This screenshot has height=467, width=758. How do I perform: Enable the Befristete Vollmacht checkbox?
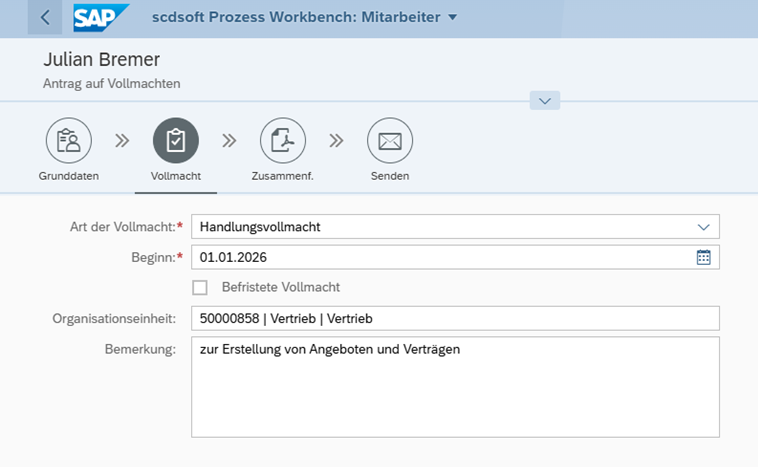[200, 287]
